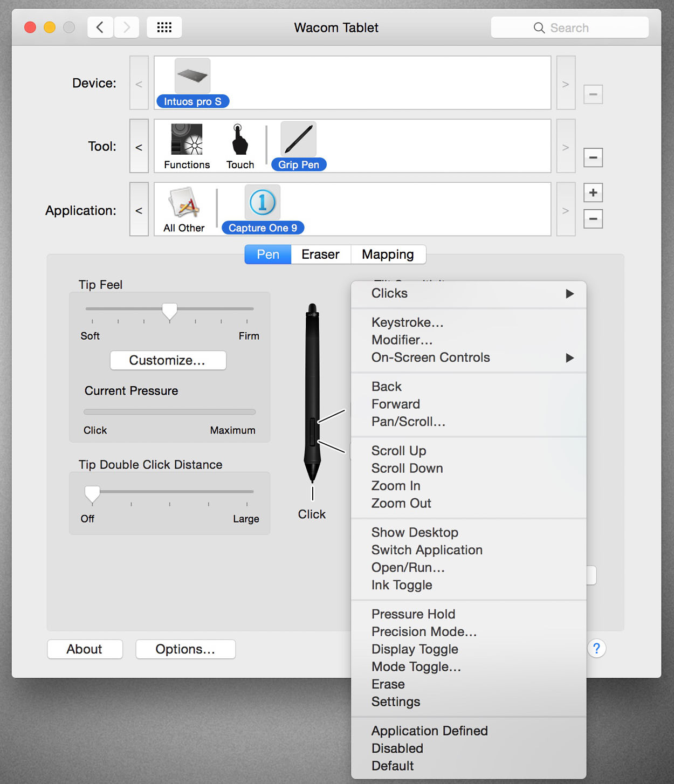Select Mode Toggle... in the menu
The image size is (674, 784).
469,667
